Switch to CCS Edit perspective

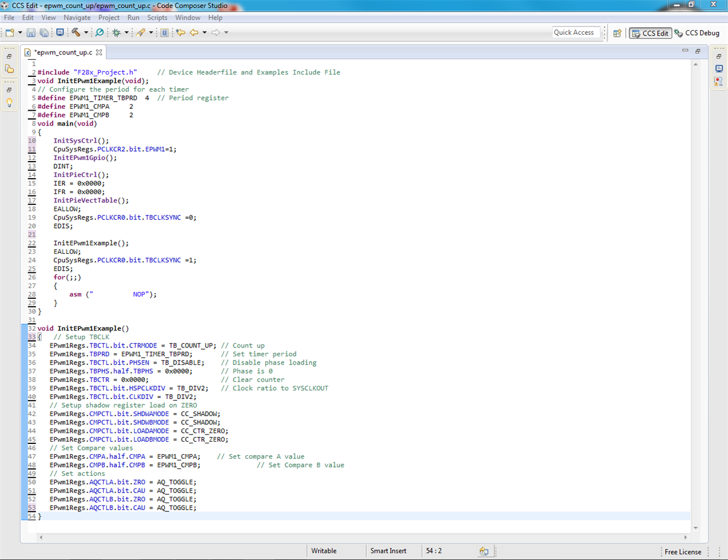pyautogui.click(x=650, y=33)
